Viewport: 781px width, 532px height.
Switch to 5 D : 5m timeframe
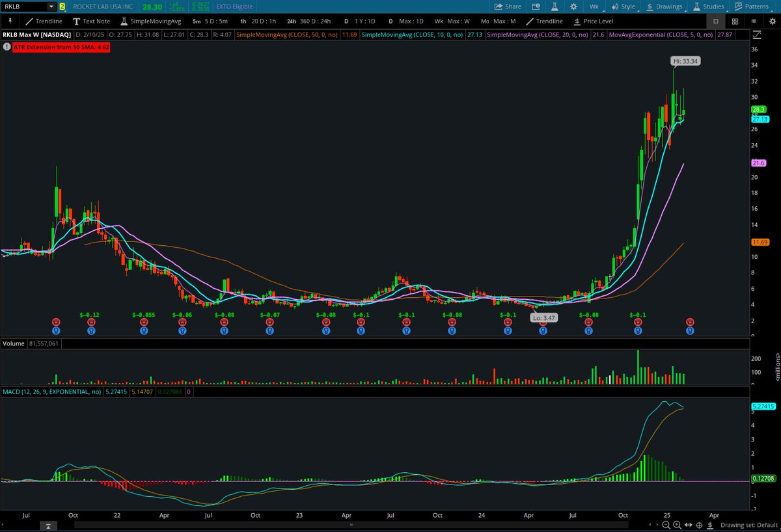click(x=210, y=21)
